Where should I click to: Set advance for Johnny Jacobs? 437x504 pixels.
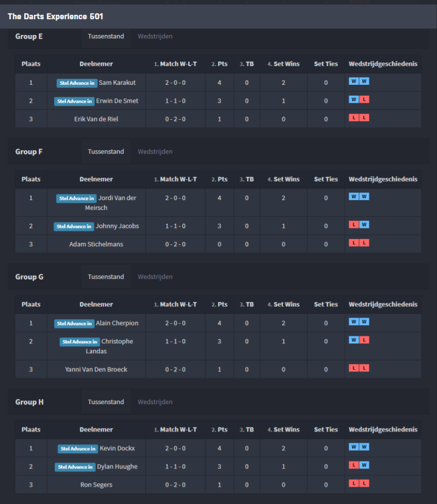tap(74, 226)
